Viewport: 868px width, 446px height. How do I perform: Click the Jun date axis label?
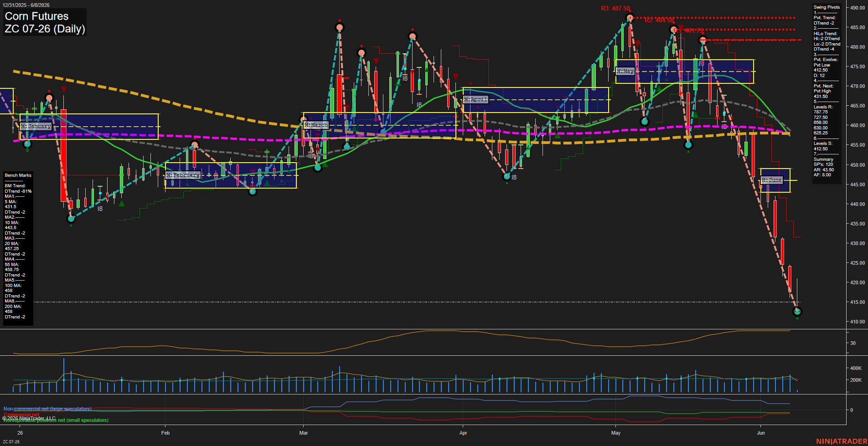tap(761, 433)
